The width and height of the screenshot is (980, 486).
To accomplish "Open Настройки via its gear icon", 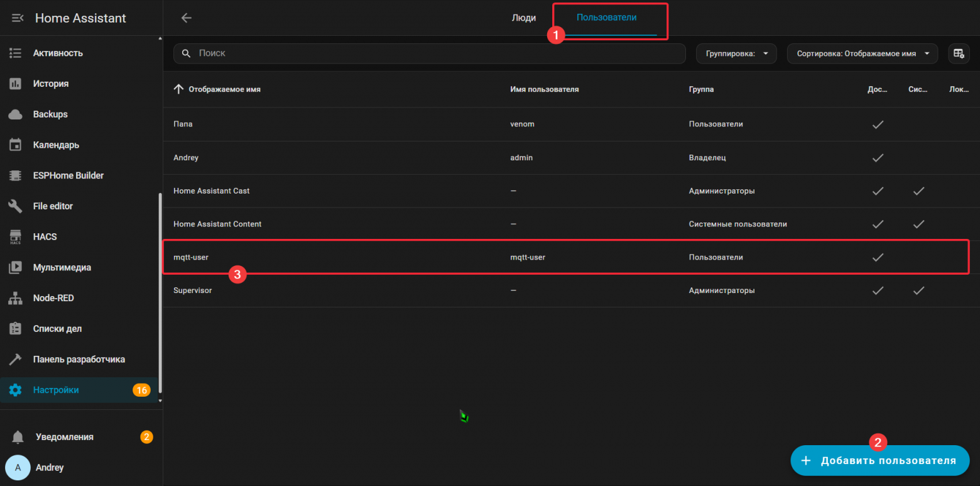I will pyautogui.click(x=16, y=390).
